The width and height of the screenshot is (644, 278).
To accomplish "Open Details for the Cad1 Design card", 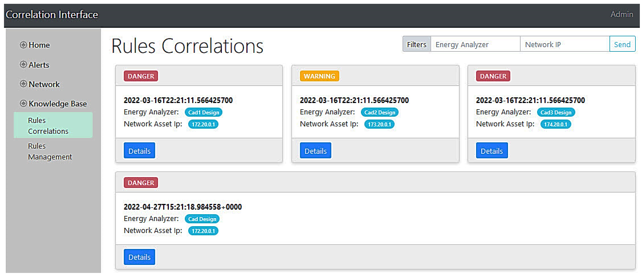I will (x=139, y=151).
